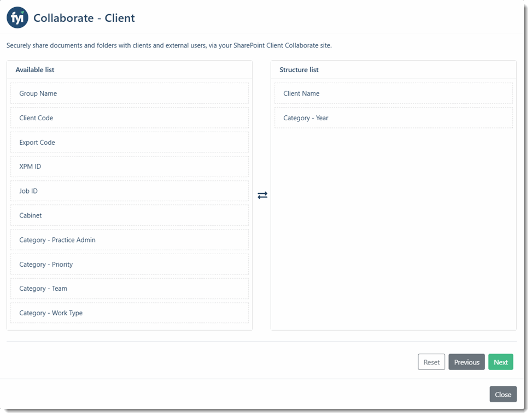Select the Cabinet item
The width and height of the screenshot is (532, 417).
pyautogui.click(x=129, y=216)
